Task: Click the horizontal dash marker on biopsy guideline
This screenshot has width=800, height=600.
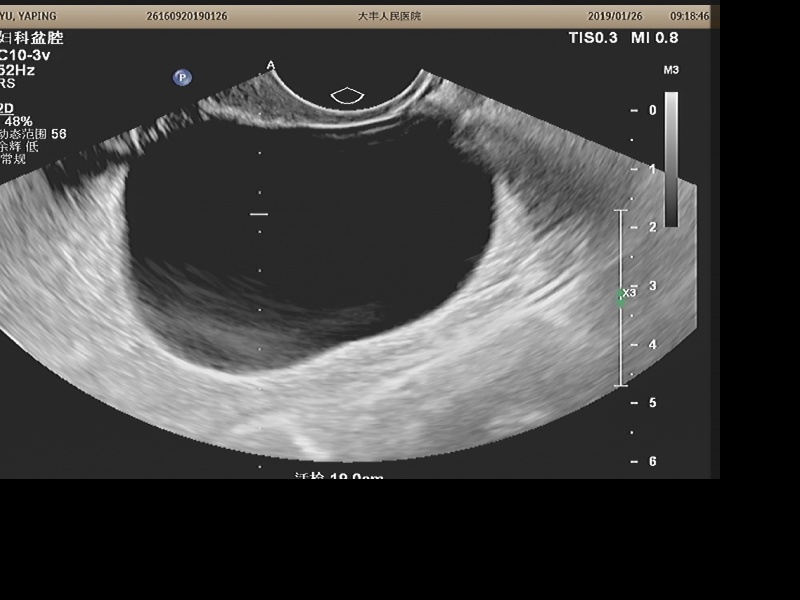Action: [x=259, y=214]
